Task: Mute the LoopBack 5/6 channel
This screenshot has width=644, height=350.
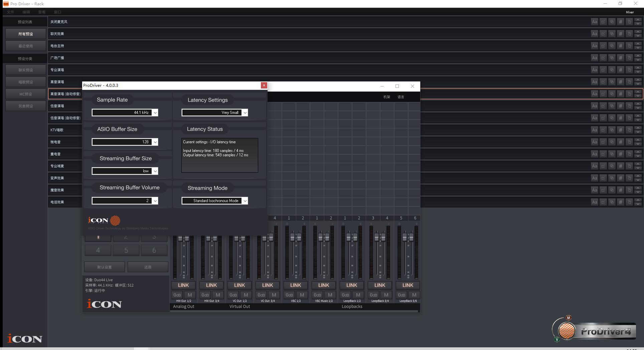Action: (x=414, y=295)
